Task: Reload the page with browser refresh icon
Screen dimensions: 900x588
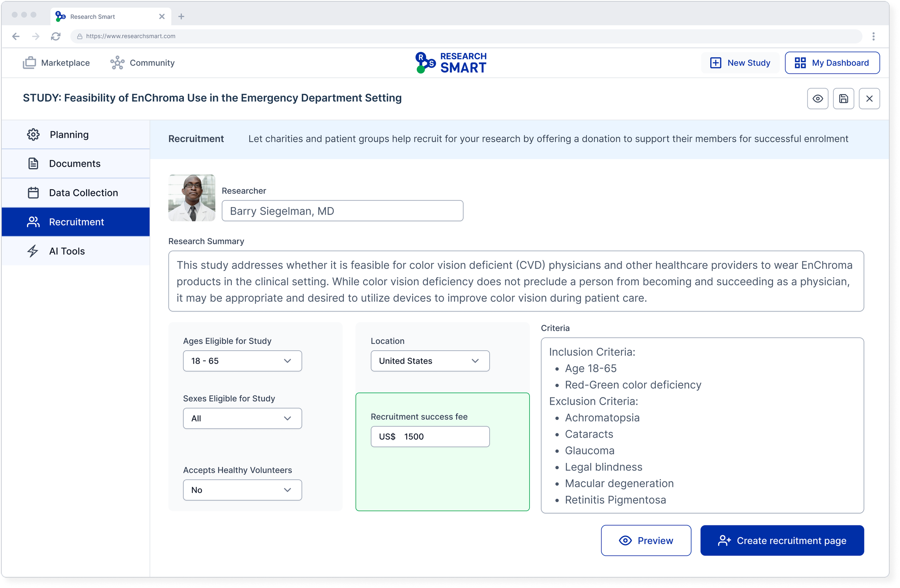Action: pyautogui.click(x=55, y=36)
